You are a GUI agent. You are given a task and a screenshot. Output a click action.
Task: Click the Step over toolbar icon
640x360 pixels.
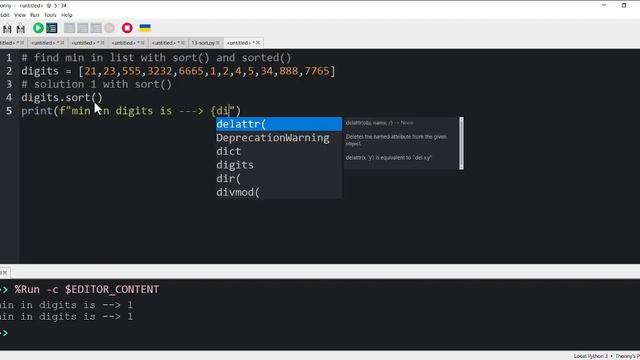pos(69,28)
